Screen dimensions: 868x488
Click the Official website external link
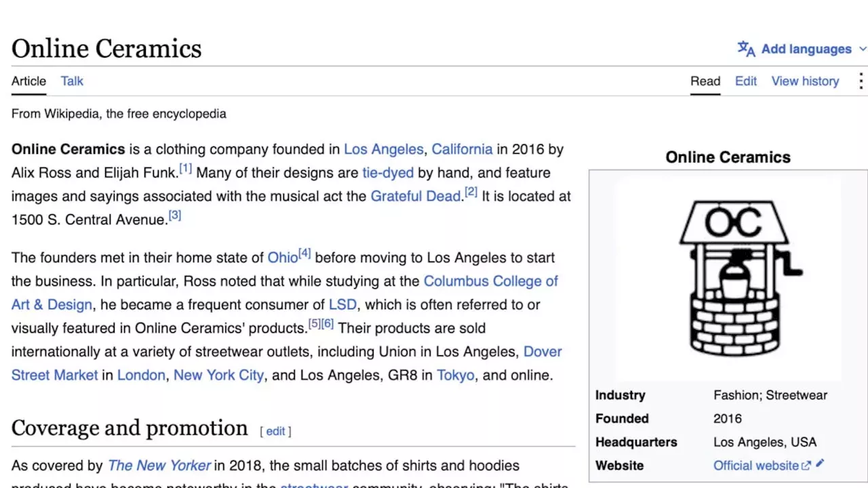tap(762, 465)
